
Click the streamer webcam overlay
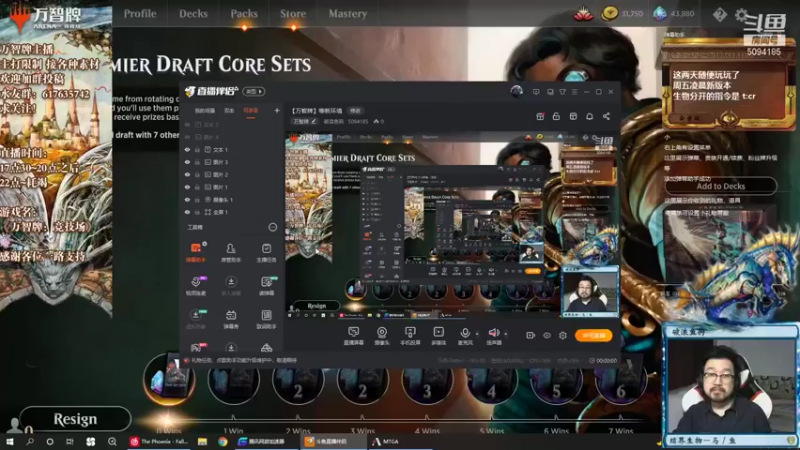tap(731, 385)
